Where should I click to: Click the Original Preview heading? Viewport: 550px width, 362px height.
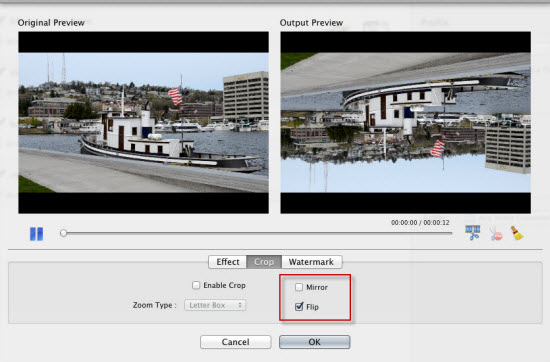[51, 23]
